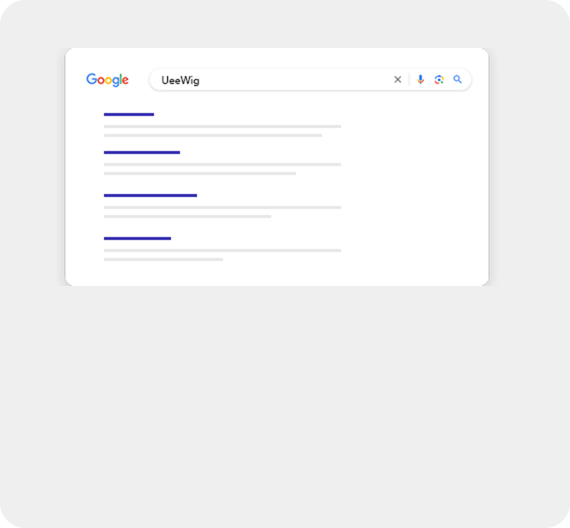Select first result's top gray snippet line

222,127
